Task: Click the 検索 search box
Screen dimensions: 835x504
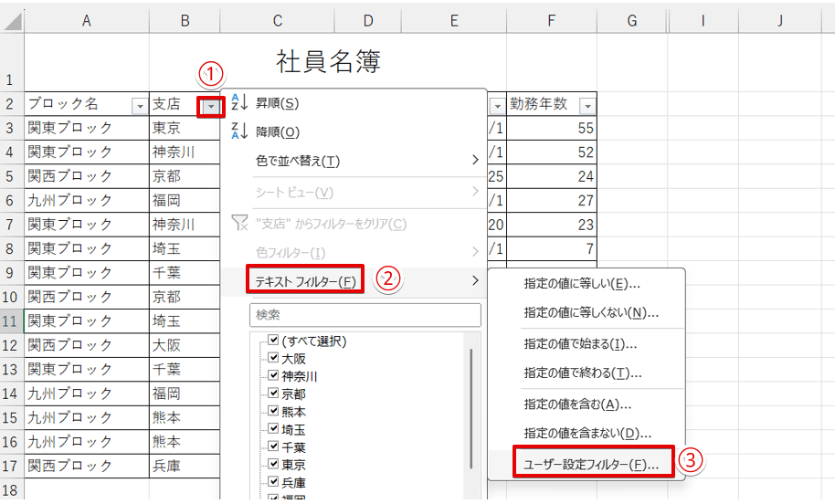Action: [x=365, y=314]
